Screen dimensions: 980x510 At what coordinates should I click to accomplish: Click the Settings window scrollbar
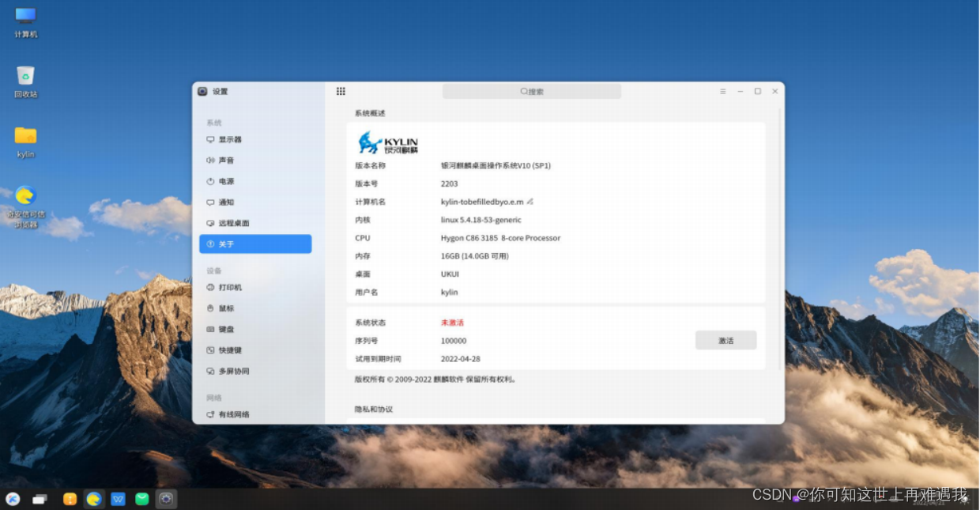781,239
